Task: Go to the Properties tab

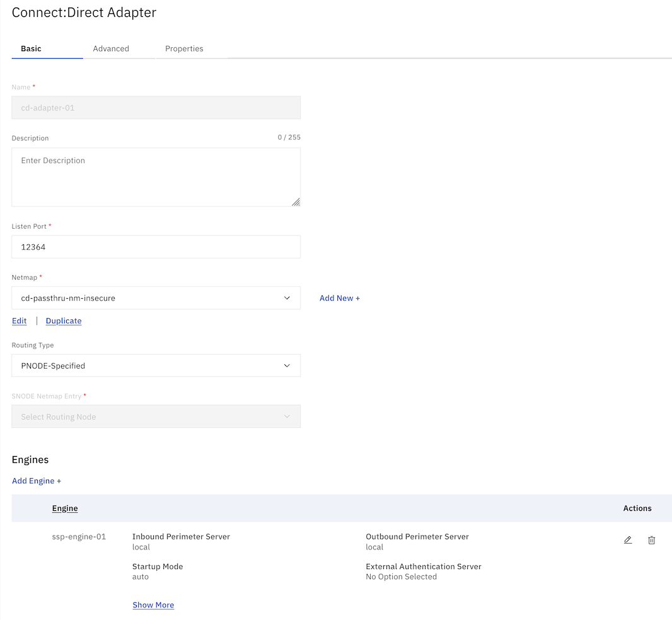Action: pyautogui.click(x=184, y=49)
